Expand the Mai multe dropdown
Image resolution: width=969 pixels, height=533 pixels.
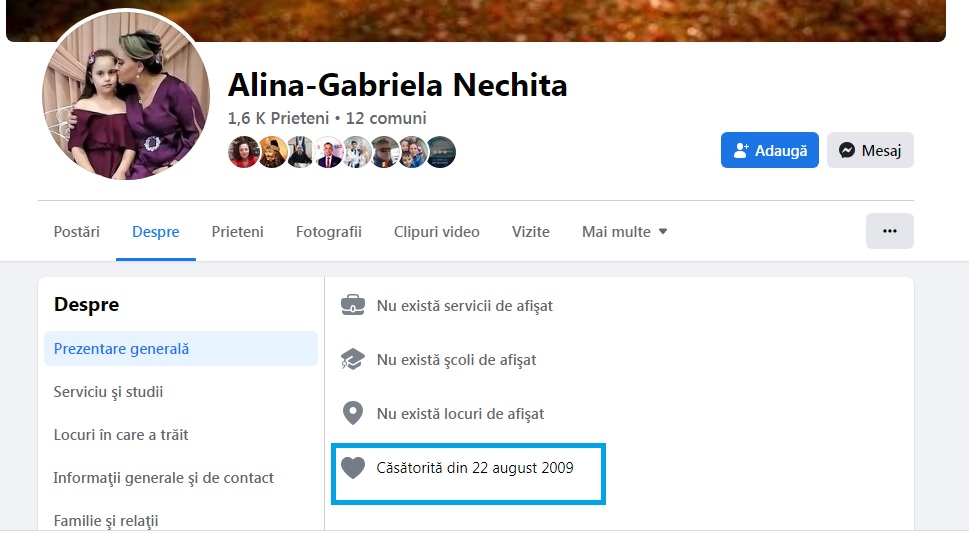pyautogui.click(x=625, y=232)
